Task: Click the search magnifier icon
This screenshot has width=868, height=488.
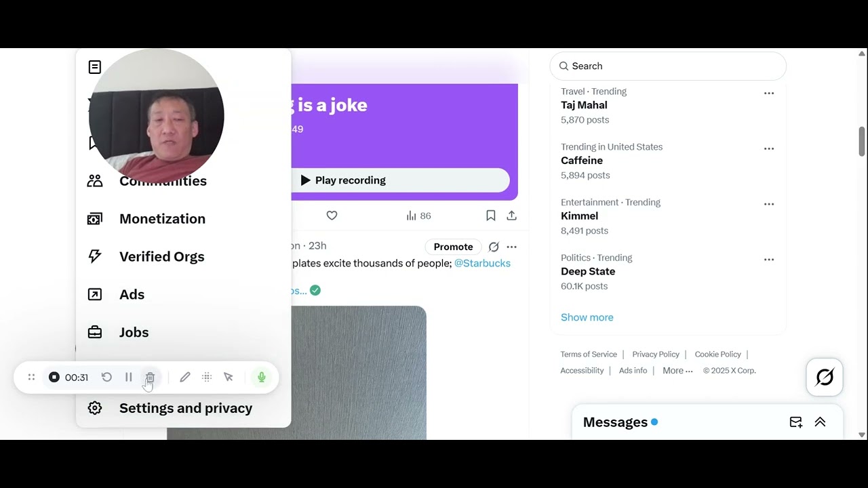Action: [x=564, y=66]
